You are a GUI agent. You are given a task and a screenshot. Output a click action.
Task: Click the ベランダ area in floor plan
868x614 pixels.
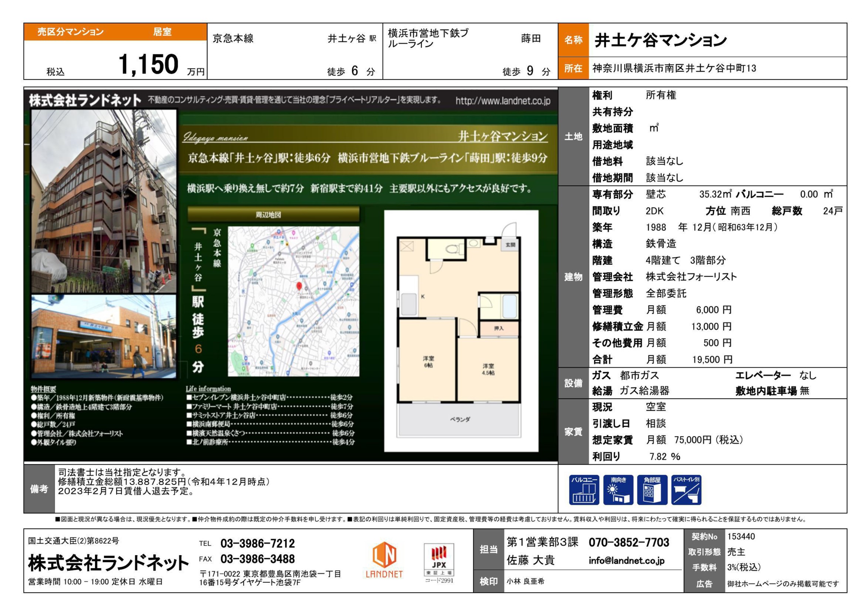coord(460,419)
